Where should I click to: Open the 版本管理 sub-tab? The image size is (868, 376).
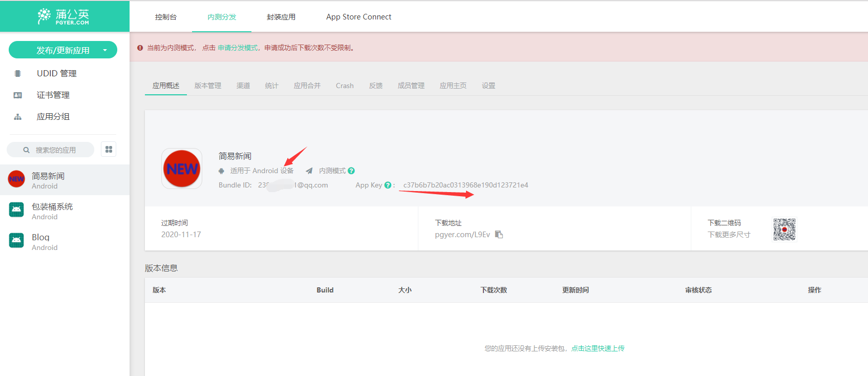208,86
